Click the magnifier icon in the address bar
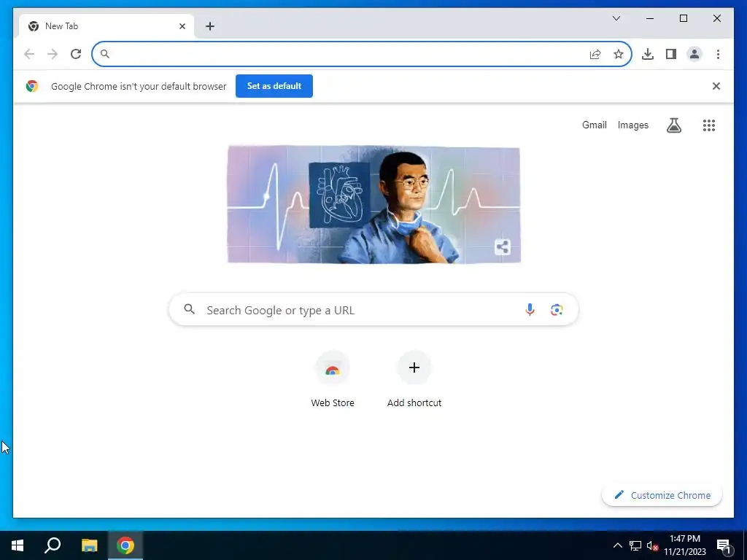Viewport: 747px width, 560px height. pos(105,54)
